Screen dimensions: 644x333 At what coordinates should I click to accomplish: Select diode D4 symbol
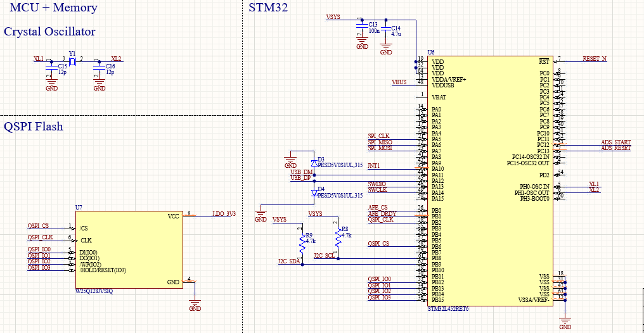(314, 192)
